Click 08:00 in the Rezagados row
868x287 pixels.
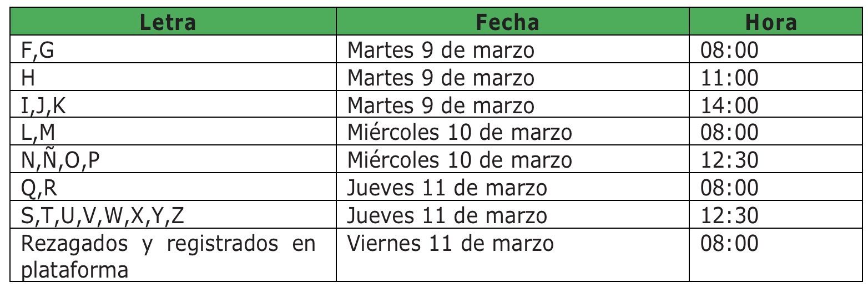pyautogui.click(x=772, y=256)
